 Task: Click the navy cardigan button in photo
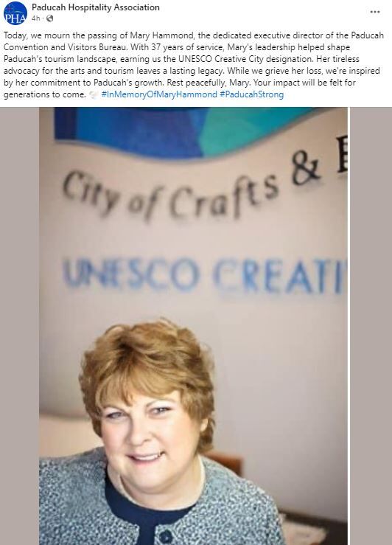click(x=166, y=536)
